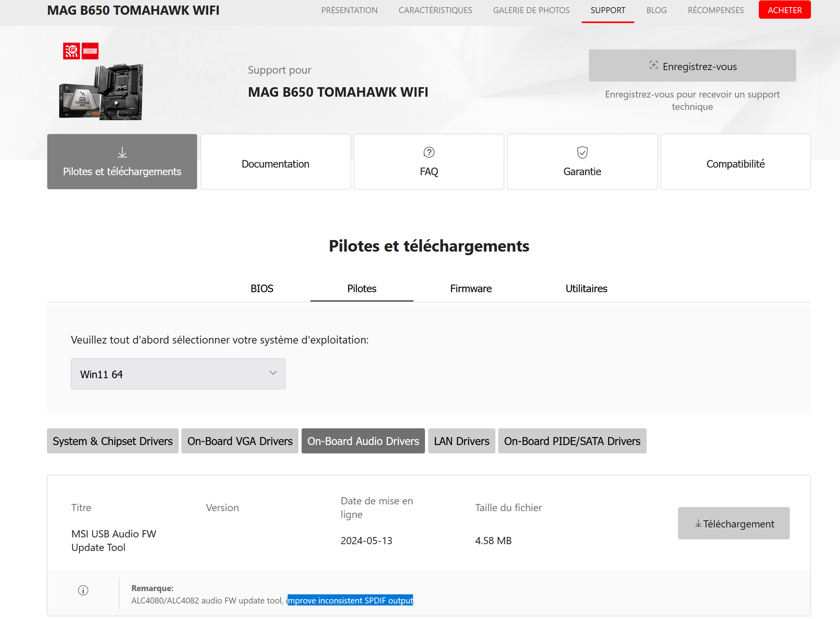Click the download arrow icon above Pilotes et téléchargements
The height and width of the screenshot is (619, 840).
pyautogui.click(x=122, y=152)
